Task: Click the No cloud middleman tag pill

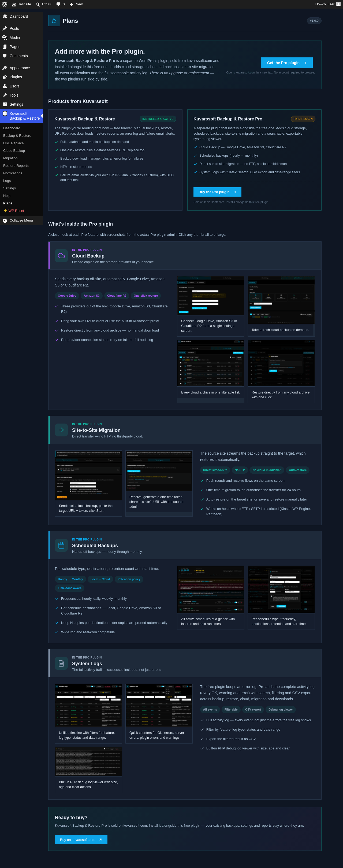Action: [x=267, y=470]
